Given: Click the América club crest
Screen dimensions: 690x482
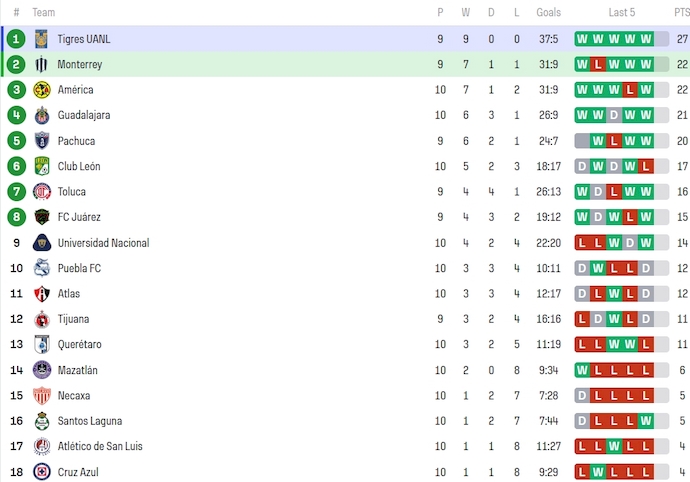Looking at the screenshot, I should pos(42,90).
